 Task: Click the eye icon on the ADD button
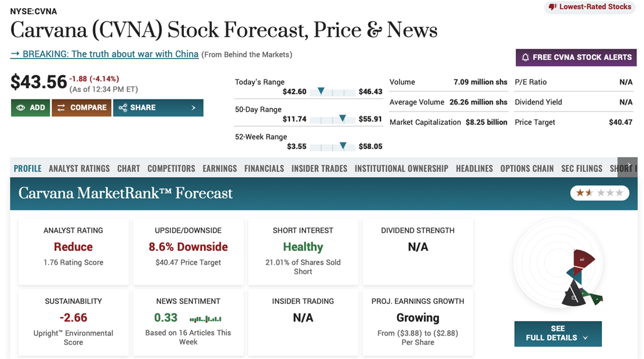click(x=20, y=108)
